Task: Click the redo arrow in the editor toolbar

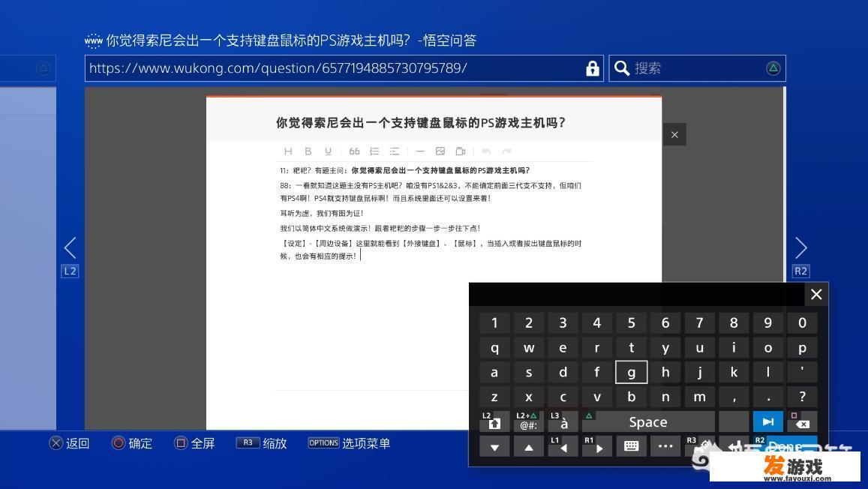Action: click(506, 151)
